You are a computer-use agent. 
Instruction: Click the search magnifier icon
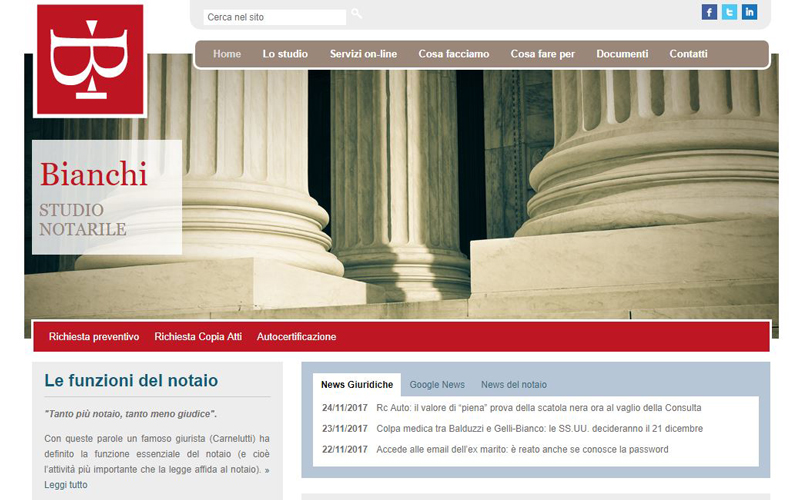357,14
